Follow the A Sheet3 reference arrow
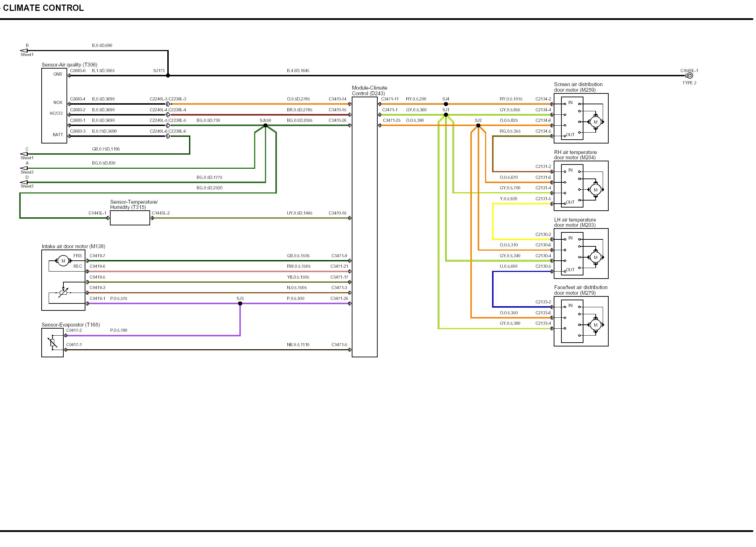756x547 pixels. point(24,168)
